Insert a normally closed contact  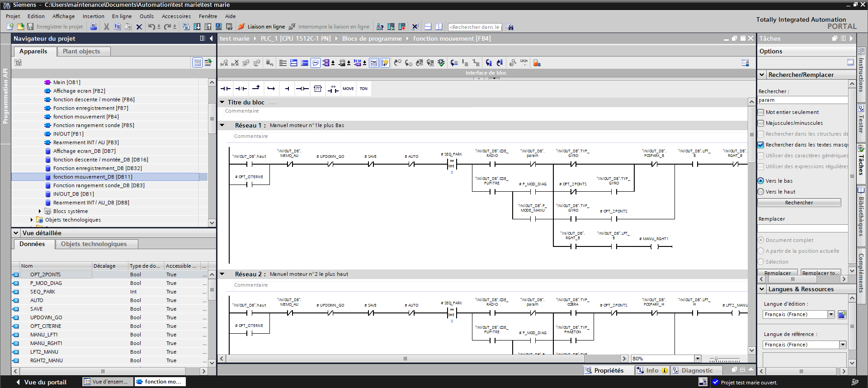(241, 89)
